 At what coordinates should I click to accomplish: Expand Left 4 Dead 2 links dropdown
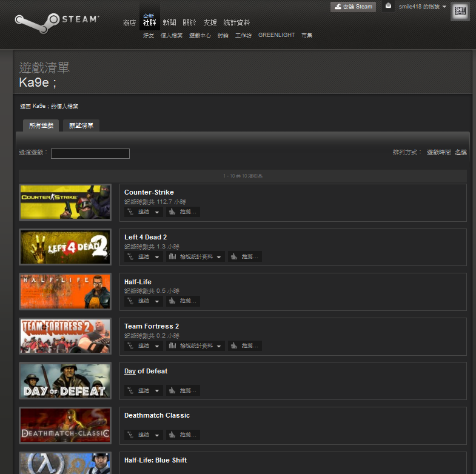144,257
